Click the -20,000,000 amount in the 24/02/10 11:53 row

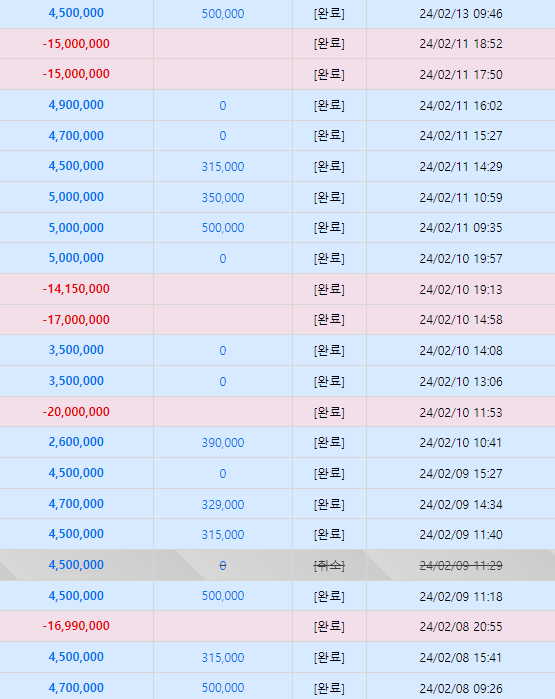[76, 411]
